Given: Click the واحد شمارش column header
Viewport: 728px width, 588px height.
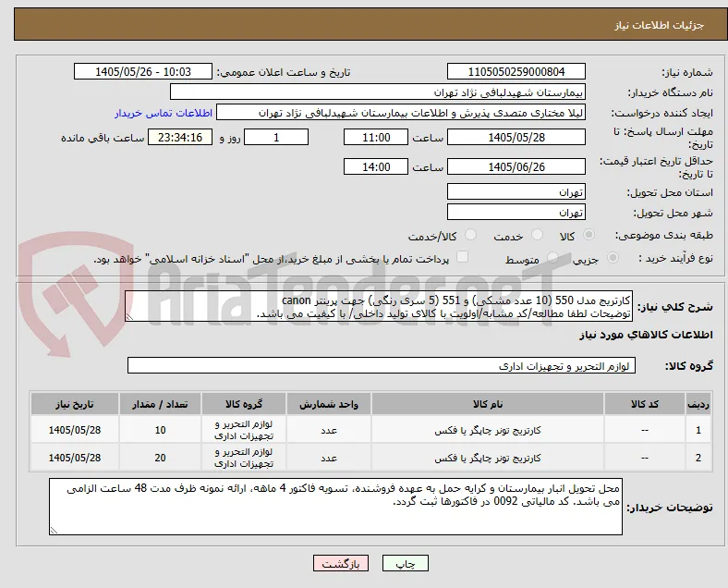Looking at the screenshot, I should (x=328, y=404).
